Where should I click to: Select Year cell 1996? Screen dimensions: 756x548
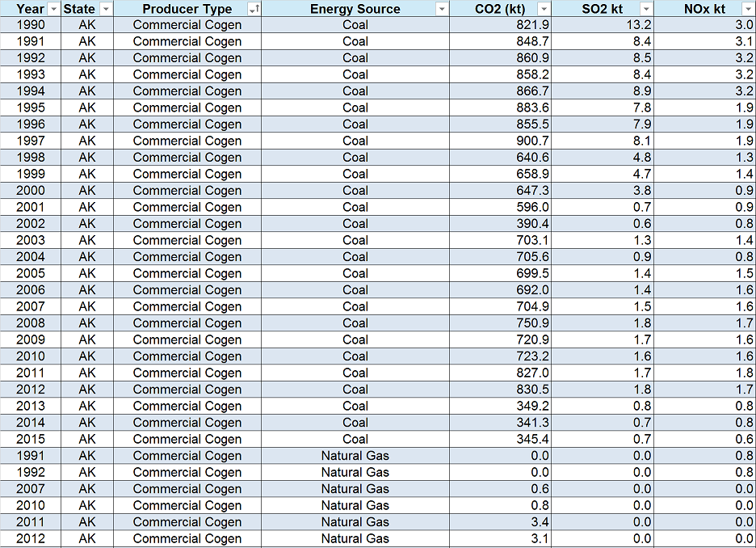(x=31, y=124)
